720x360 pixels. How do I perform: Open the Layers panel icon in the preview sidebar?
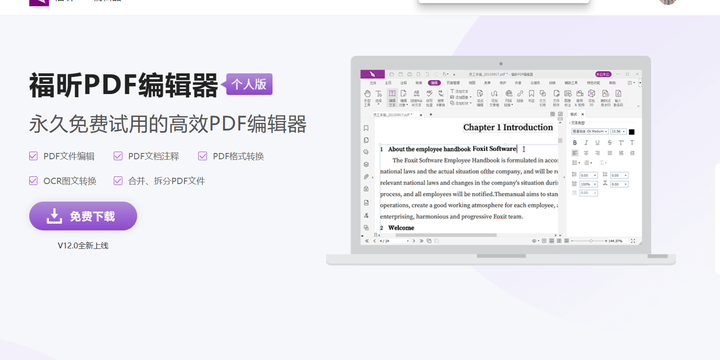coord(366,164)
